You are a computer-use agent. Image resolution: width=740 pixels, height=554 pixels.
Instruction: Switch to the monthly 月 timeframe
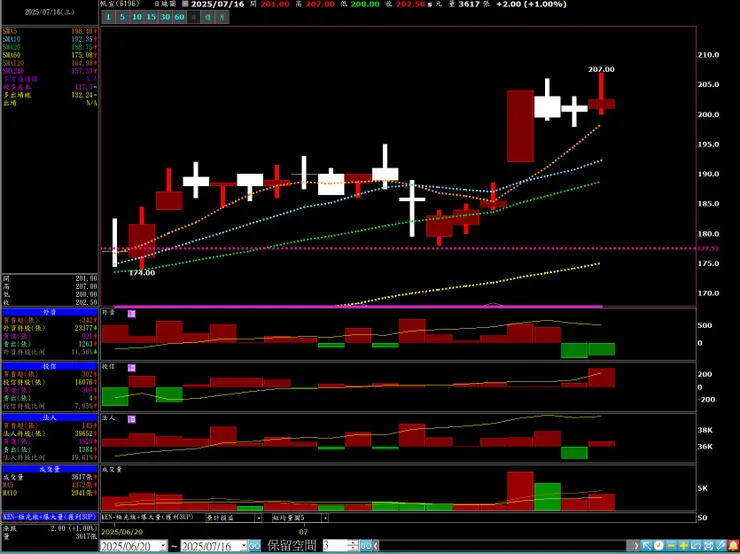[x=222, y=17]
